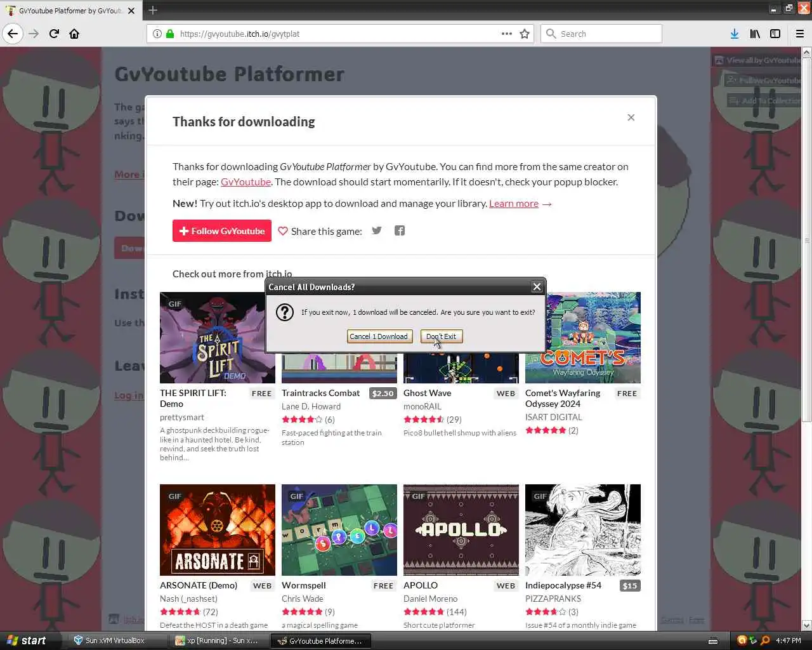Click the browser Forward arrow
Screen dimensions: 812x650
tap(34, 34)
